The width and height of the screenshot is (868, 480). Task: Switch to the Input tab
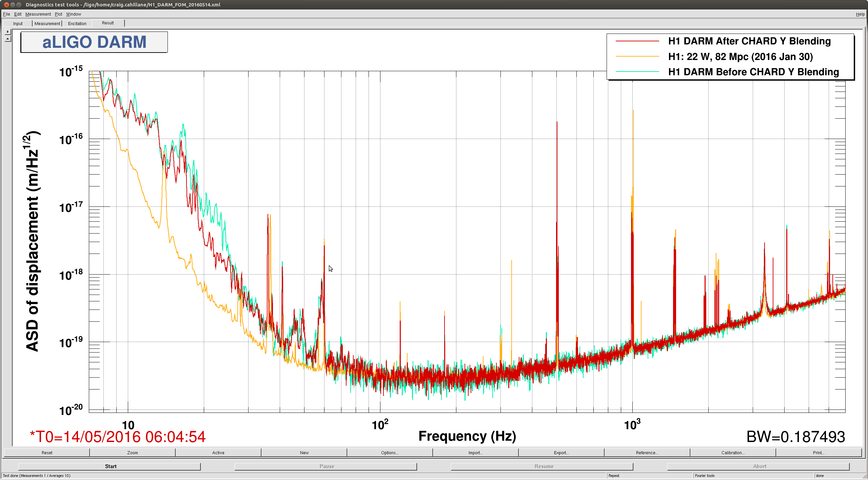tap(18, 23)
